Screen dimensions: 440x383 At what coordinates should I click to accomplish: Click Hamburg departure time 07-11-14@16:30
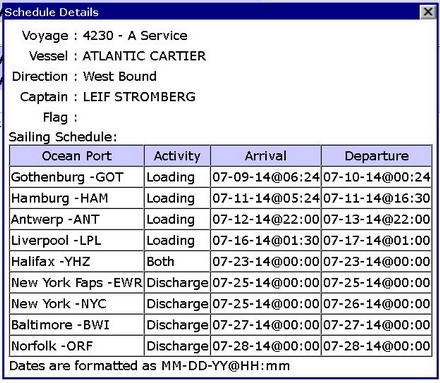point(377,198)
